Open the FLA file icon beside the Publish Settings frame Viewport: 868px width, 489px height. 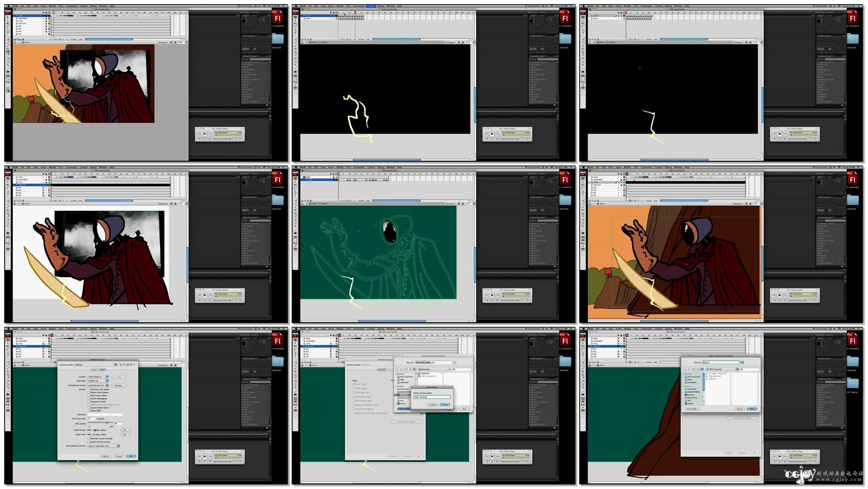tap(278, 339)
